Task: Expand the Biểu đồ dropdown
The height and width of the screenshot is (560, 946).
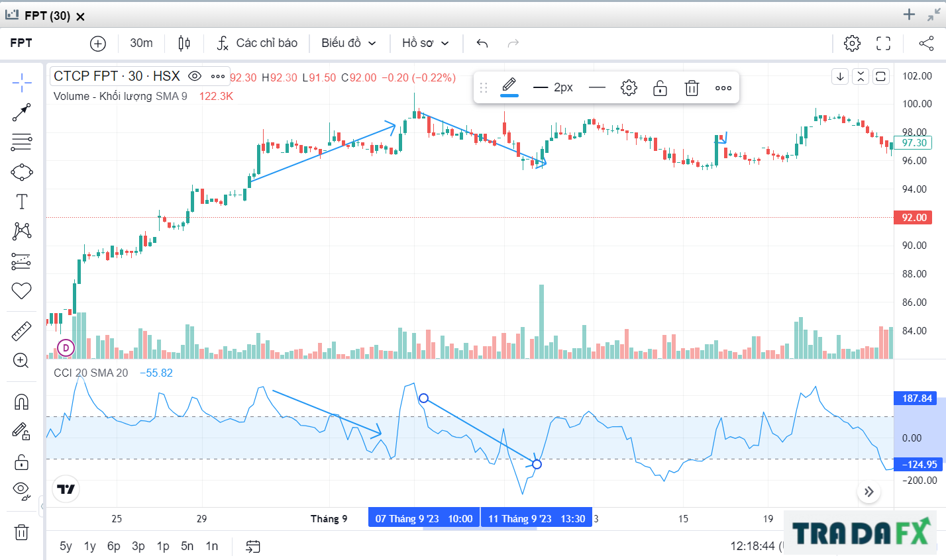Action: click(349, 43)
